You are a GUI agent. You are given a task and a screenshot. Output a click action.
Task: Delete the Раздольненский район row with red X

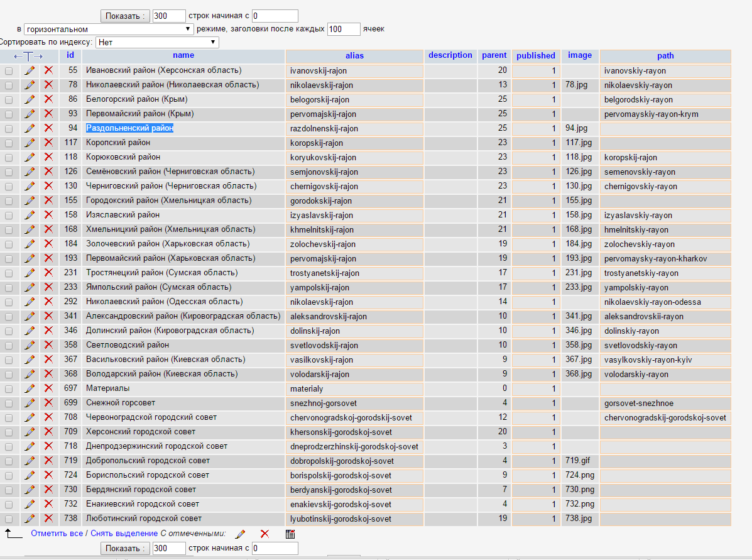pos(48,128)
